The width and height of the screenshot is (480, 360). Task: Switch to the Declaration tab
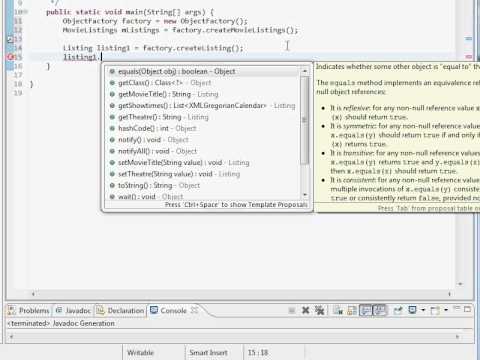click(120, 311)
